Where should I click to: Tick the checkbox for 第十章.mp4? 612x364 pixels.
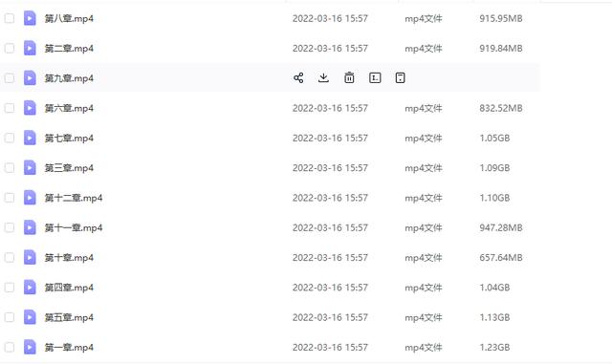coord(10,258)
